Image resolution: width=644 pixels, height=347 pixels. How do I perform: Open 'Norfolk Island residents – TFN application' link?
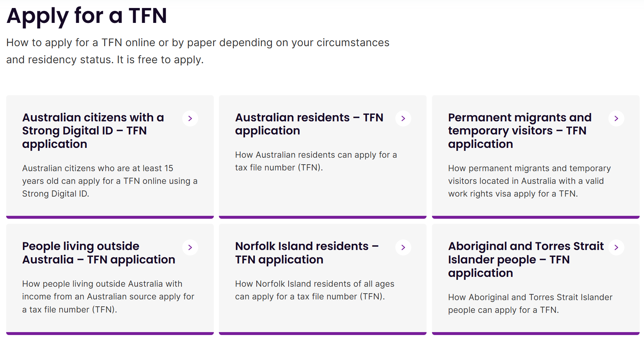tap(307, 253)
